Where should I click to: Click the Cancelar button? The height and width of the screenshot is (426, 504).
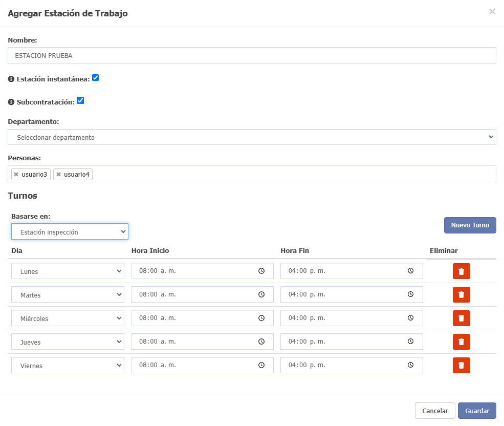coord(435,411)
